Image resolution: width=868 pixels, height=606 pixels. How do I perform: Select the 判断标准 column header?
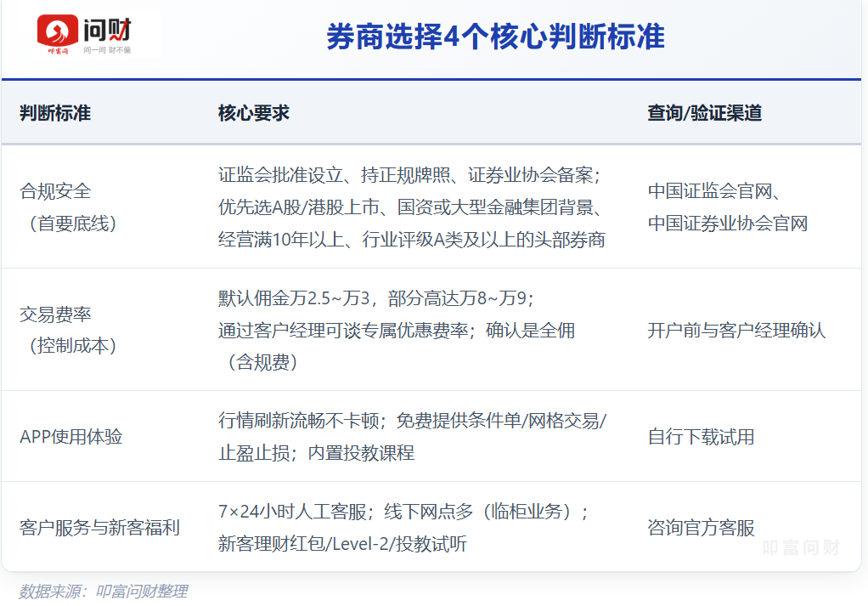point(55,113)
